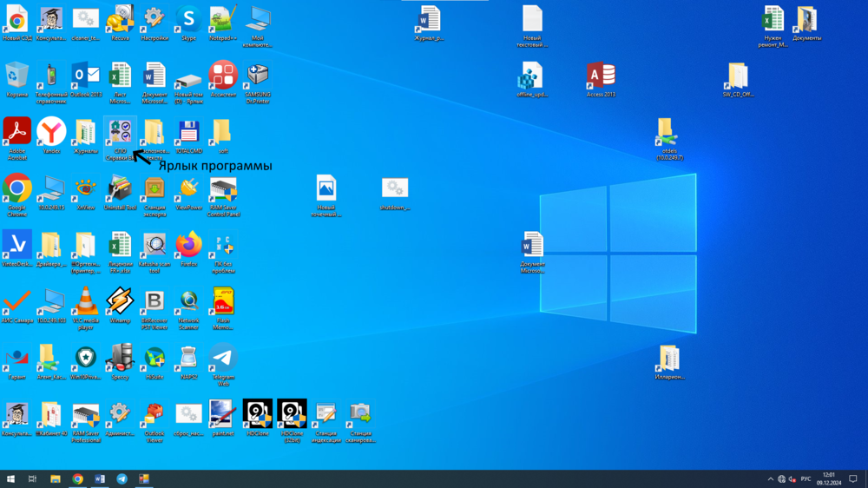Open the offline_upd... registry file
868x488 pixels.
tap(532, 80)
